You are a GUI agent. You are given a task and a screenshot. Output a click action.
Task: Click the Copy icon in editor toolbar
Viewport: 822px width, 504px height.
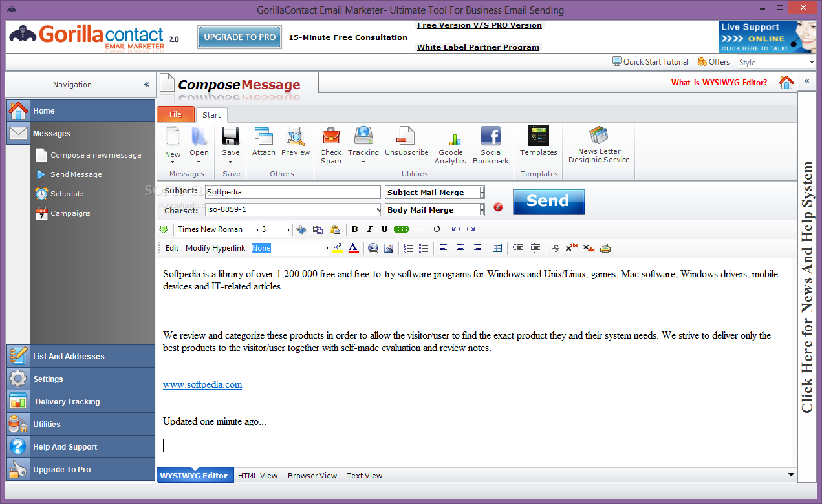tap(318, 229)
